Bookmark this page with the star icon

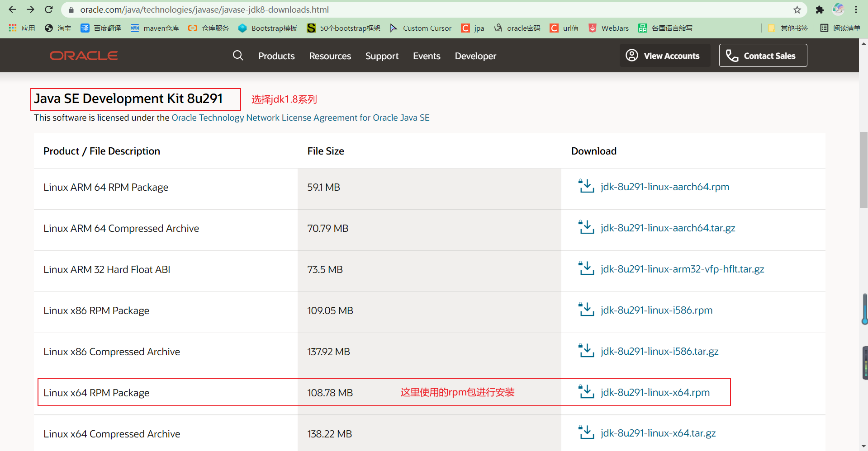pos(797,9)
